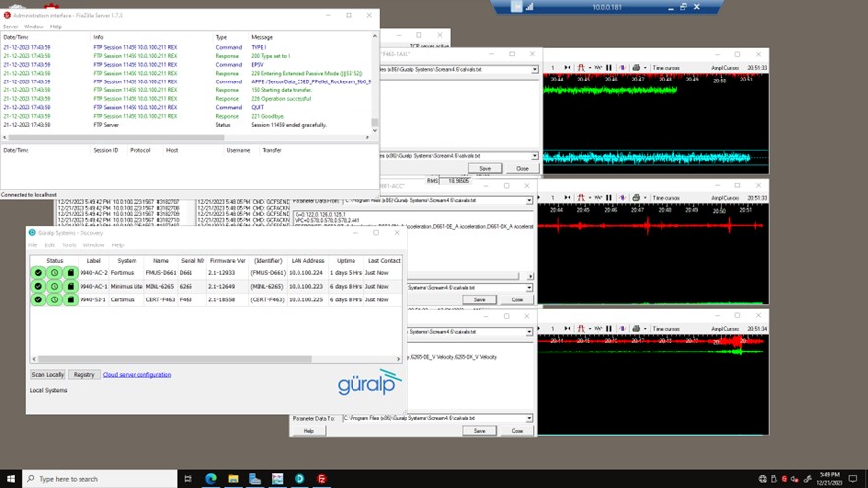Open Microsoft Edge from the taskbar
Viewport: 868px width, 488px height.
[x=211, y=479]
